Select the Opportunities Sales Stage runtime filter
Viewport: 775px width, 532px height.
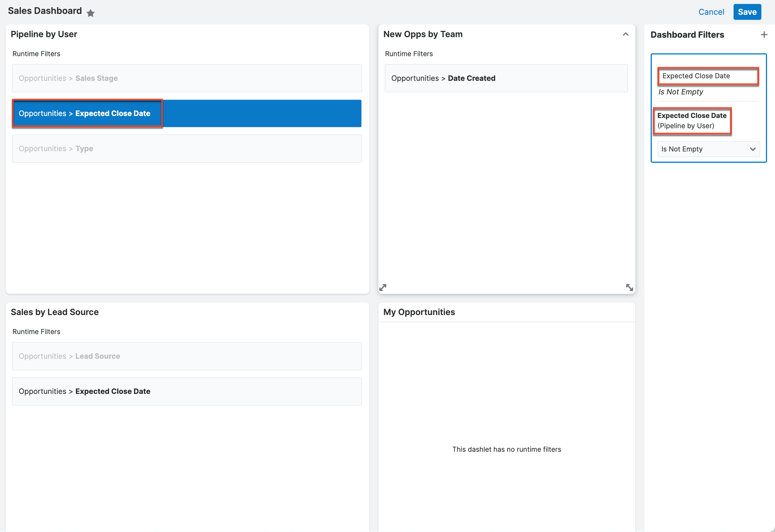(187, 78)
